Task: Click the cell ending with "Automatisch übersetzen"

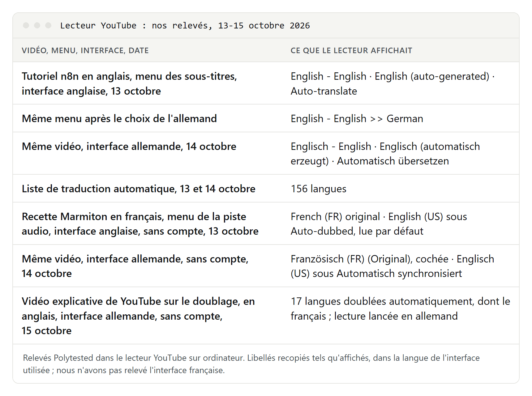Action: 385,154
